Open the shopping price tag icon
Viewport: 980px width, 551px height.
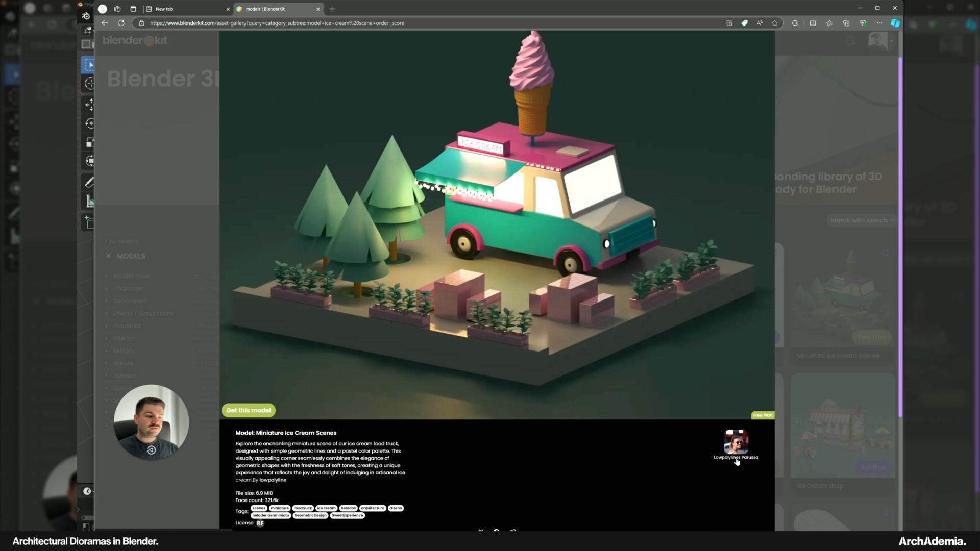pyautogui.click(x=745, y=23)
